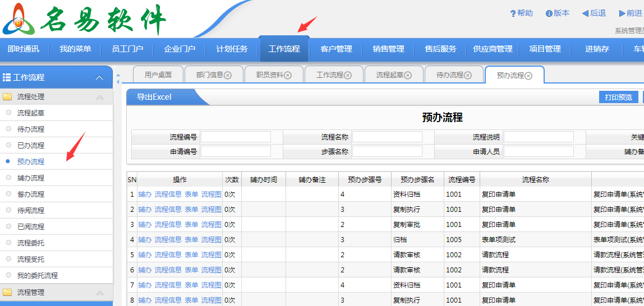Close the 流程起草 tab
The image size is (644, 306).
point(408,75)
